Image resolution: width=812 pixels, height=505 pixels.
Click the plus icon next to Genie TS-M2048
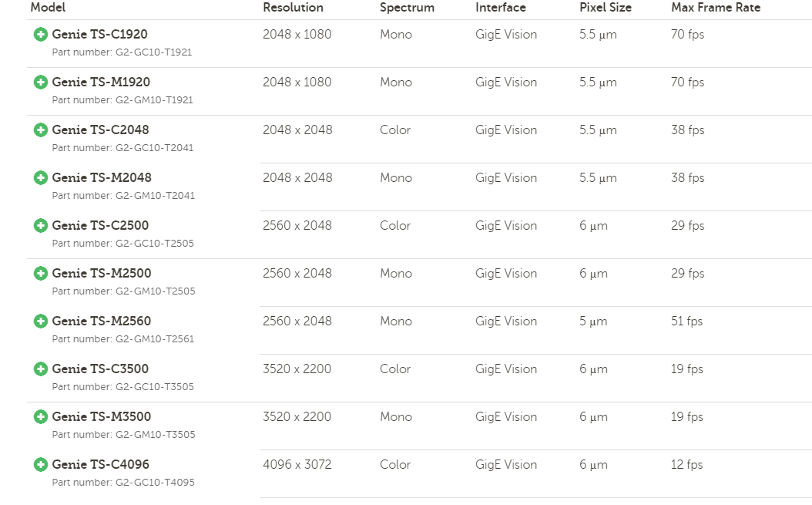click(41, 178)
